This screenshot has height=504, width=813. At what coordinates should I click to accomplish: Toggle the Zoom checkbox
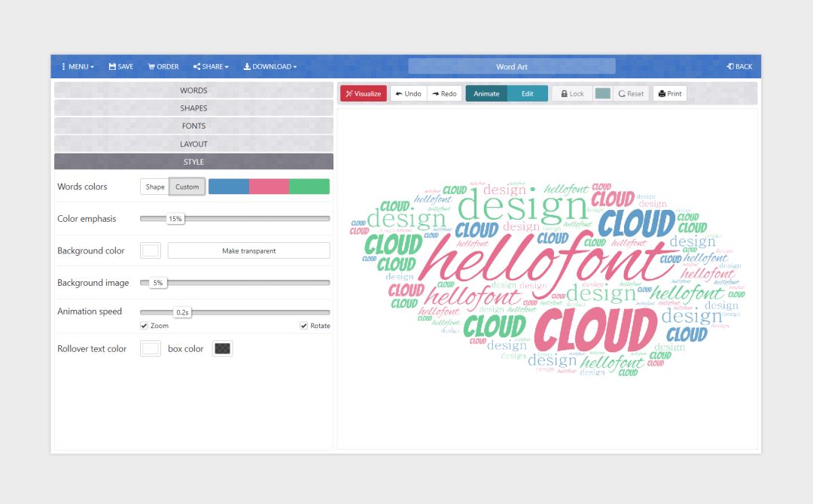[x=144, y=326]
